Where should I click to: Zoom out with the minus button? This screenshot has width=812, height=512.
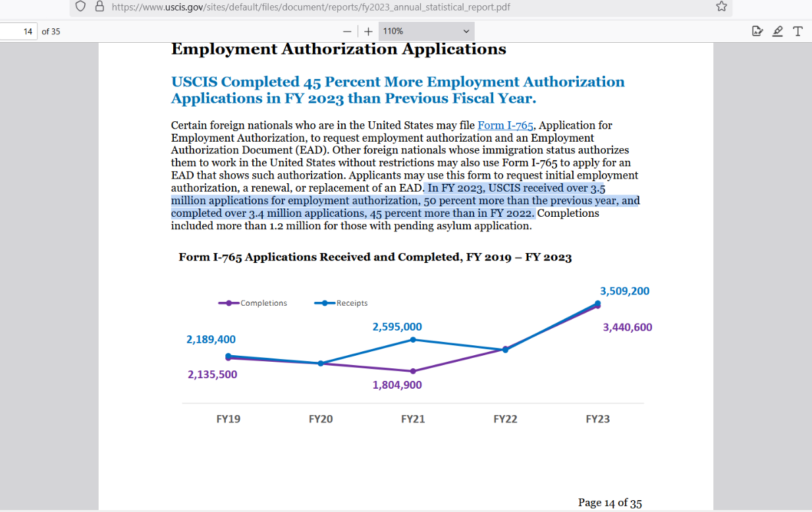pyautogui.click(x=347, y=31)
